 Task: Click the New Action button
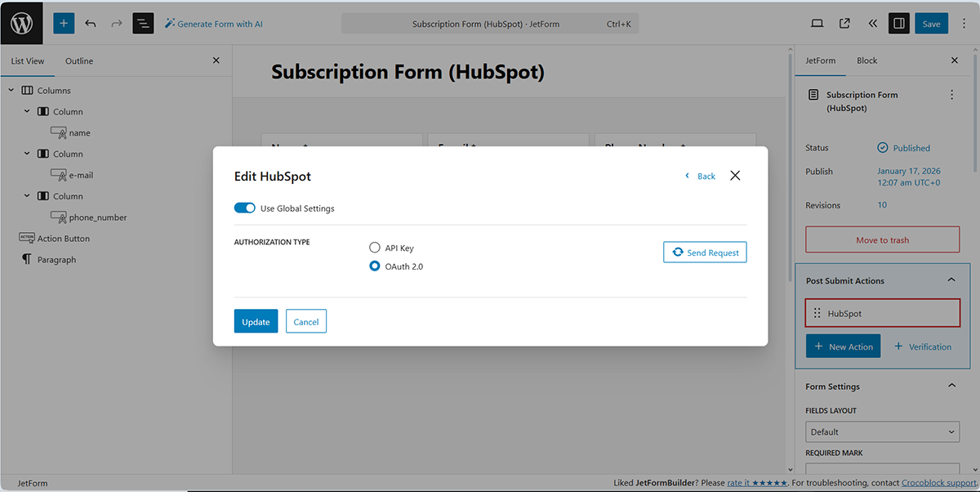click(x=843, y=347)
